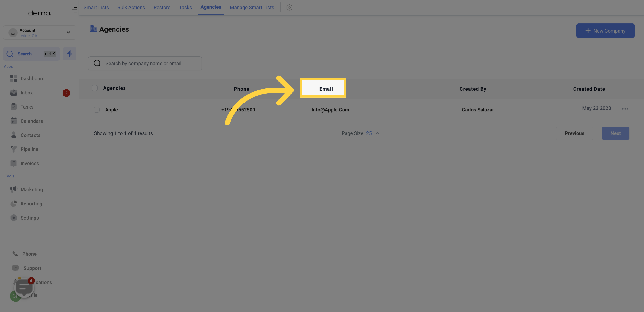
Task: Click the hexagon settings icon in the top tab bar
Action: pos(290,8)
